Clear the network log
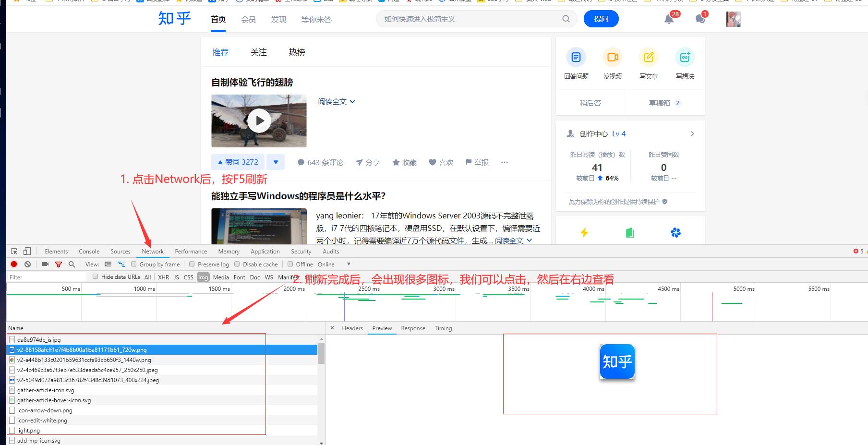This screenshot has width=868, height=445. (x=27, y=264)
